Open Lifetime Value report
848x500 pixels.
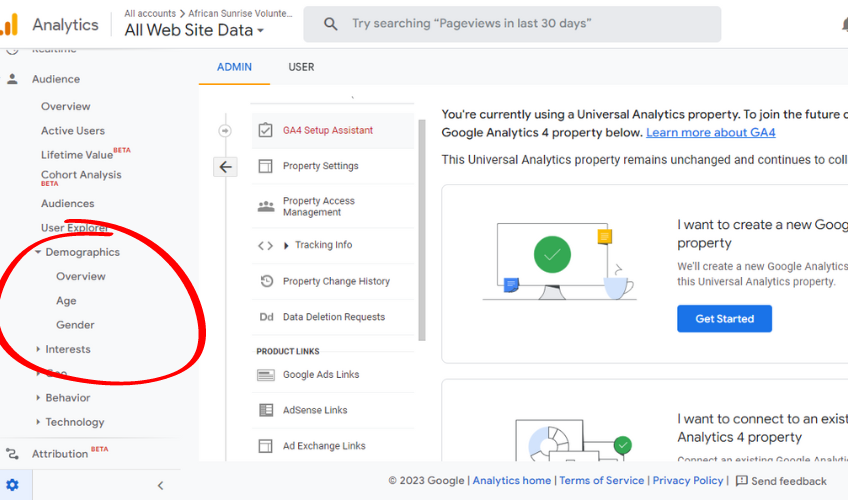[x=77, y=155]
